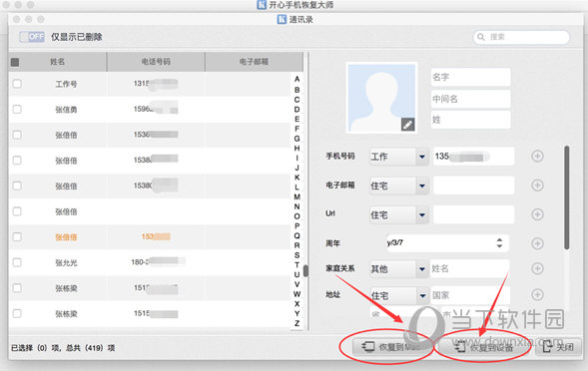This screenshot has width=588, height=371.
Task: Add another phone number with the plus icon
Action: [x=537, y=157]
